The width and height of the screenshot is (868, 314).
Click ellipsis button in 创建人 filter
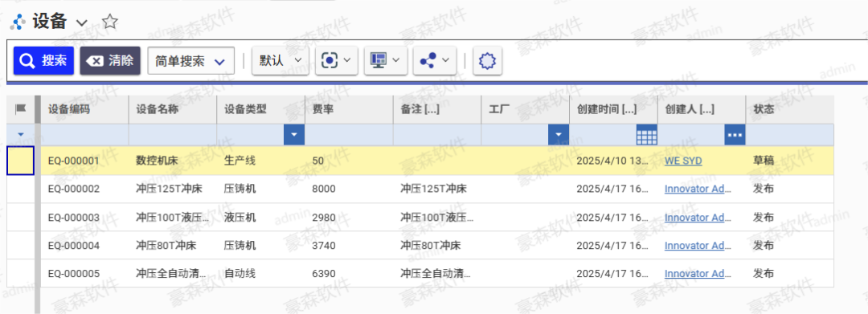click(735, 134)
